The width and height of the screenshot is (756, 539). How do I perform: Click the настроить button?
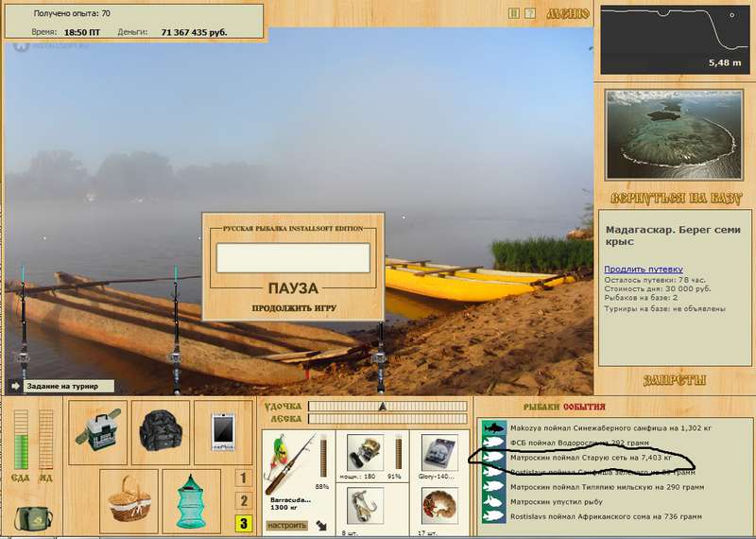coord(286,525)
